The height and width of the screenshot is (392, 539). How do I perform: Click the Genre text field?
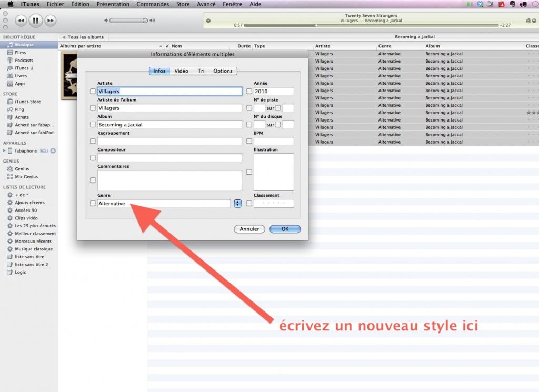pyautogui.click(x=164, y=204)
